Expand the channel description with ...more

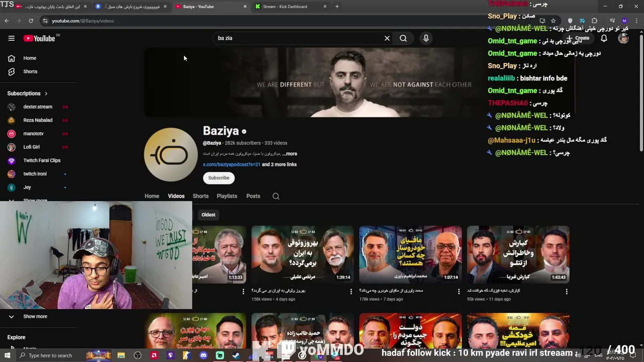289,154
